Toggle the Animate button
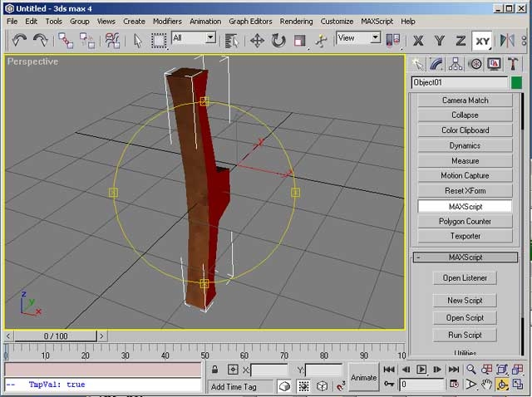532x397 pixels. pyautogui.click(x=363, y=377)
